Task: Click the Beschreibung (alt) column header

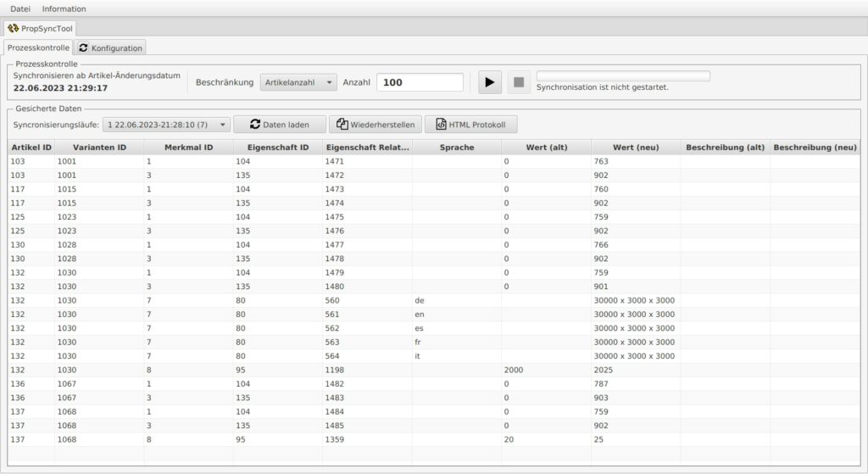Action: pos(726,148)
